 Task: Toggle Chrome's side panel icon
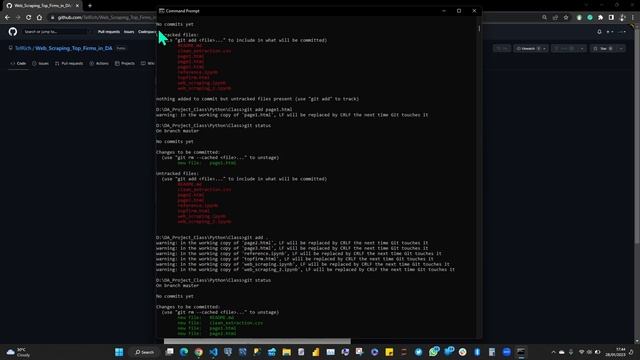click(611, 18)
